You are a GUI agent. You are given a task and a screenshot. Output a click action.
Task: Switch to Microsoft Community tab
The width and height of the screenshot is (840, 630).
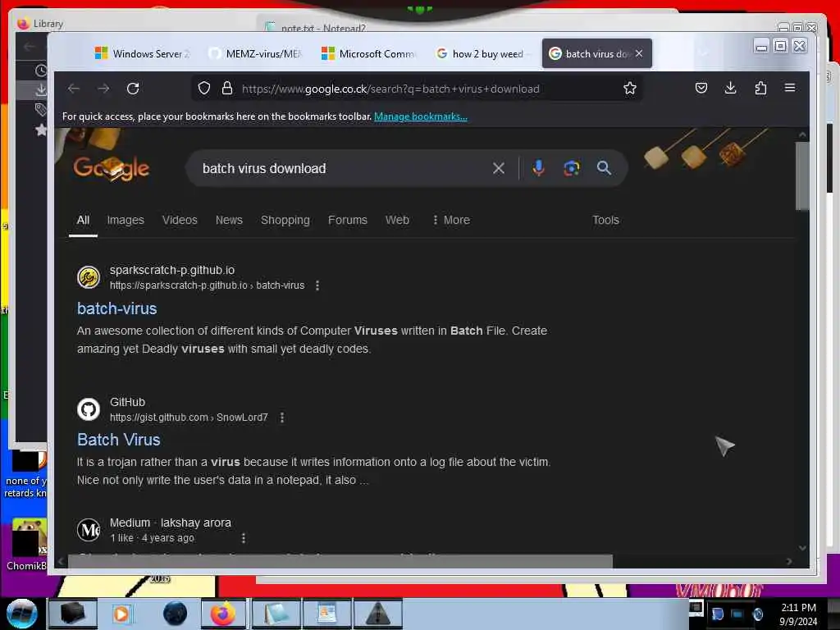(369, 53)
